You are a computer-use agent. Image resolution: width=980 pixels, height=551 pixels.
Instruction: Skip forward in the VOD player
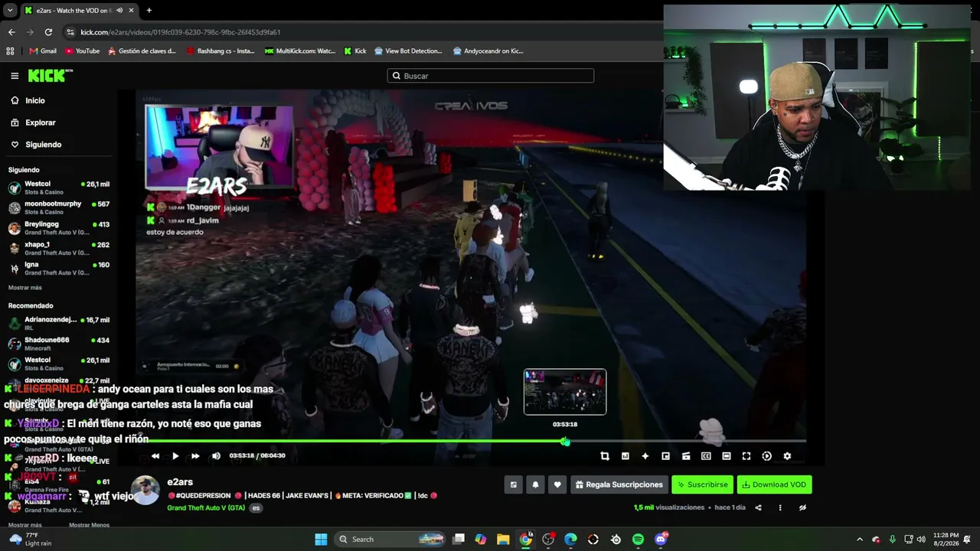195,456
